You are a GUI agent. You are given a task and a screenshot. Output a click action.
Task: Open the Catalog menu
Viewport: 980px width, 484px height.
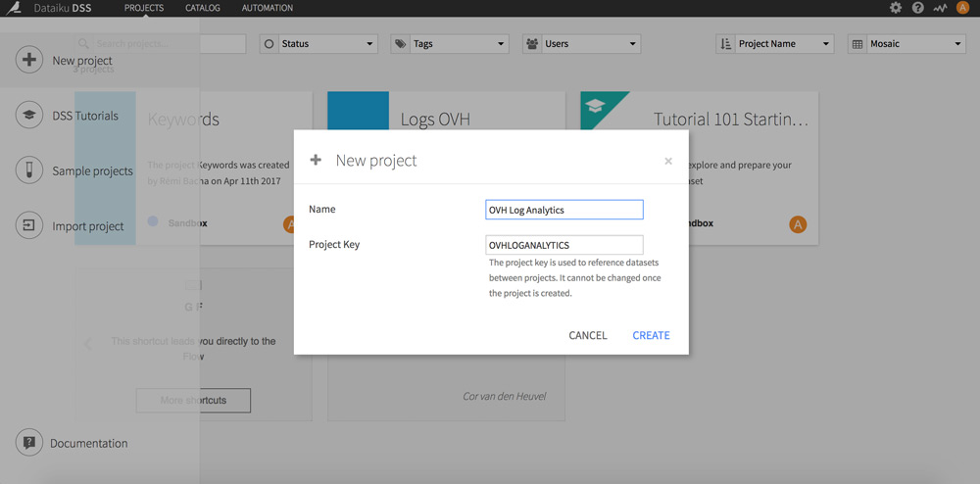tap(203, 8)
